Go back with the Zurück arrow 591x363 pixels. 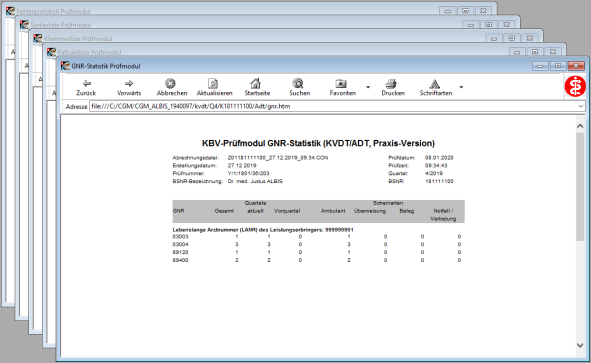pyautogui.click(x=86, y=87)
